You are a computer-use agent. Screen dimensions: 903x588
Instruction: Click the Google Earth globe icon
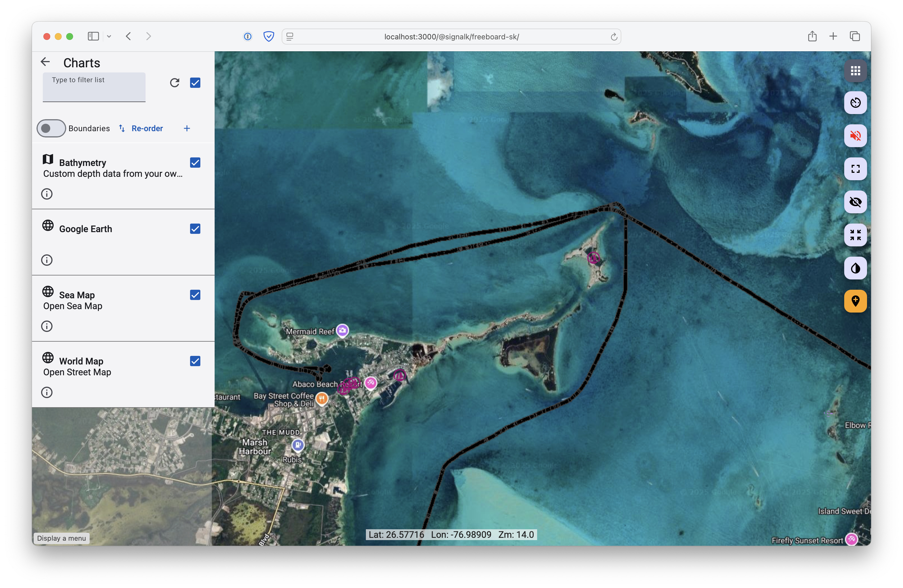click(48, 226)
